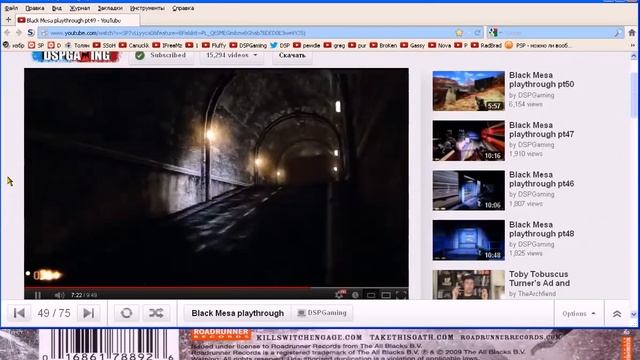Viewport: 640px width, 360px height.
Task: Switch the player to small size
Action: point(371,295)
